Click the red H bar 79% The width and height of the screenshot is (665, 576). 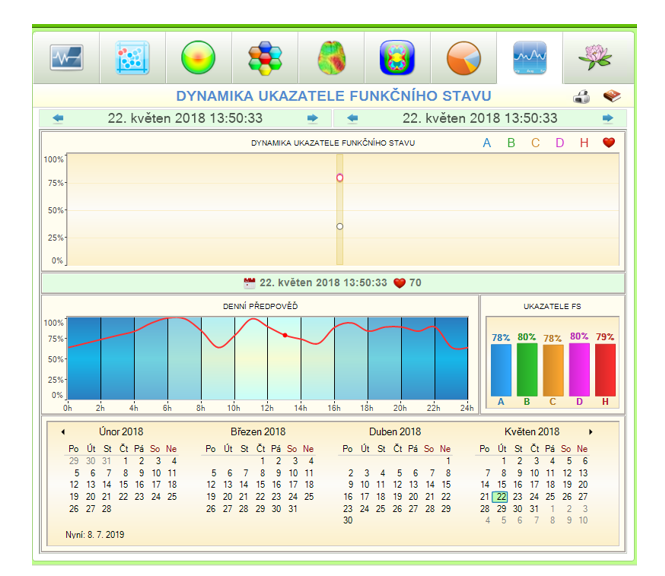605,370
